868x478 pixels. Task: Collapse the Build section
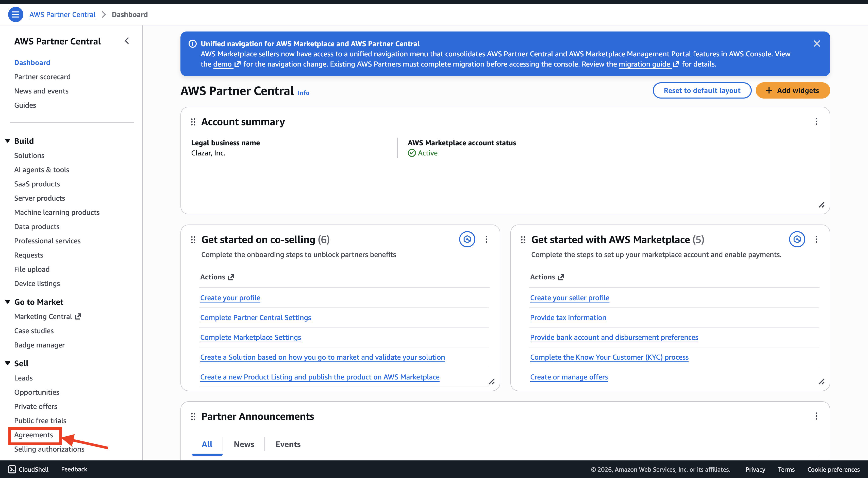coord(8,141)
